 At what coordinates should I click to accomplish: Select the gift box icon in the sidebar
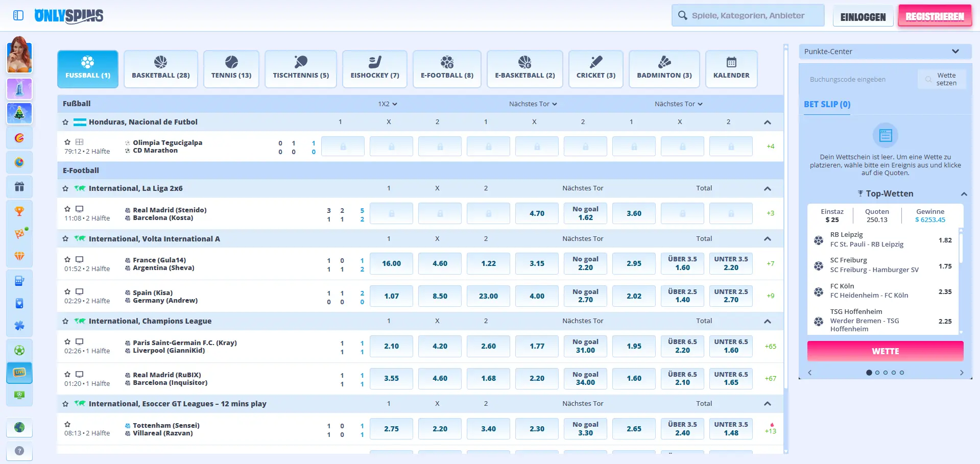(19, 187)
